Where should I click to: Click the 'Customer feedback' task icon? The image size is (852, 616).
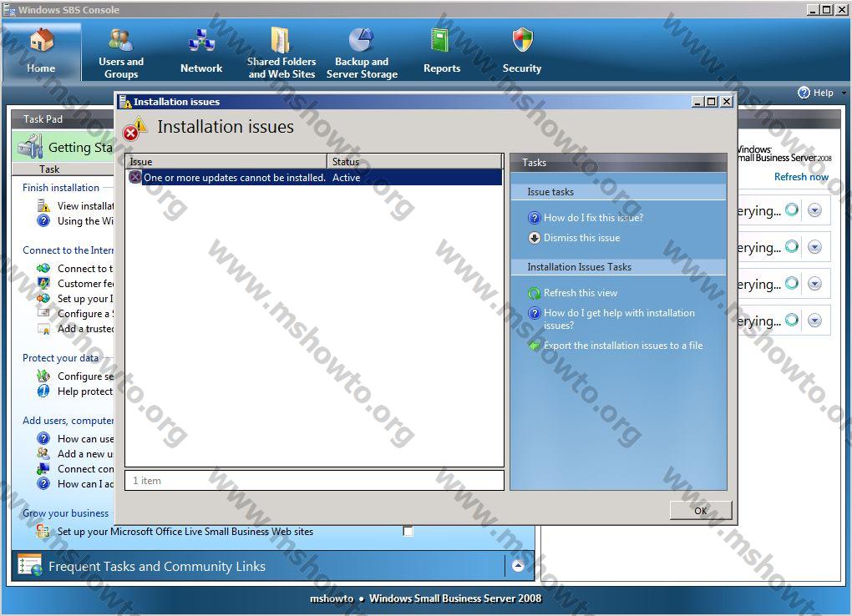pos(43,283)
